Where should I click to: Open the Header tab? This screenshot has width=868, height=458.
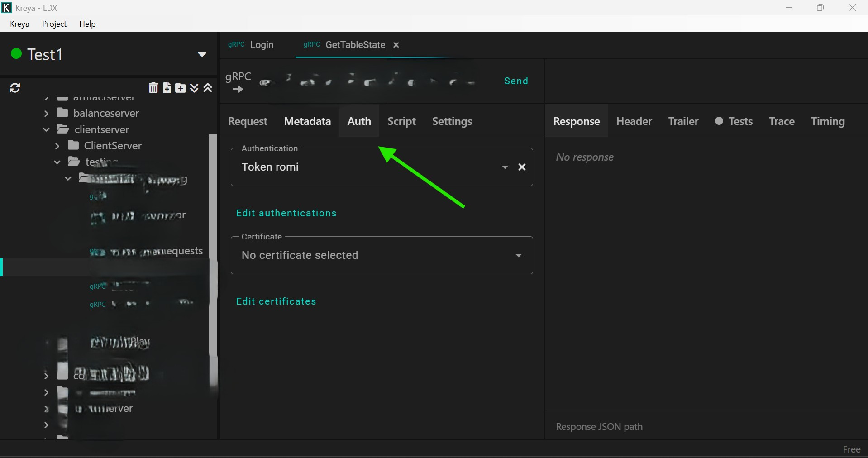[x=634, y=121]
